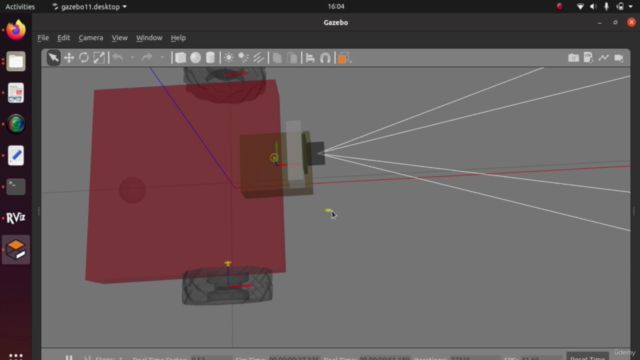640x360 pixels.
Task: Click the redo arrow in toolbar
Action: [147, 58]
